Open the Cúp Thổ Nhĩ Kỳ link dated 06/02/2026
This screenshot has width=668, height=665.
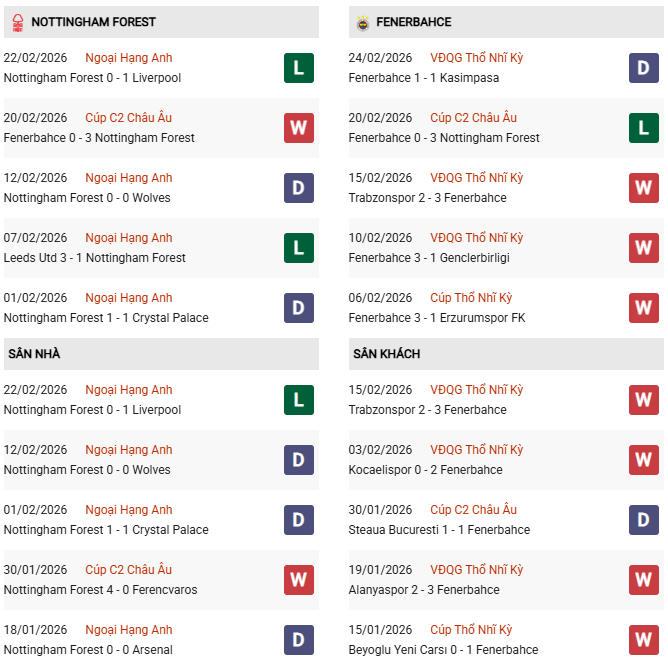(x=471, y=298)
